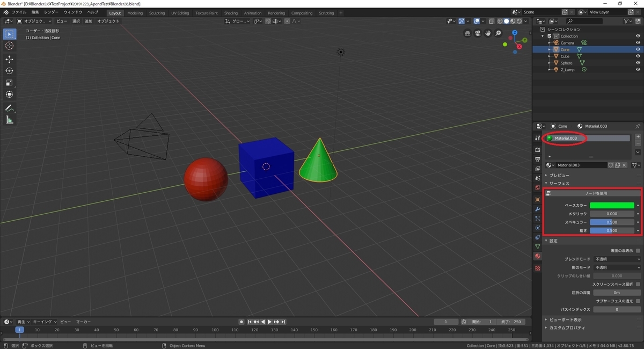The image size is (644, 349).
Task: Click the pan view hand icon
Action: tap(488, 33)
